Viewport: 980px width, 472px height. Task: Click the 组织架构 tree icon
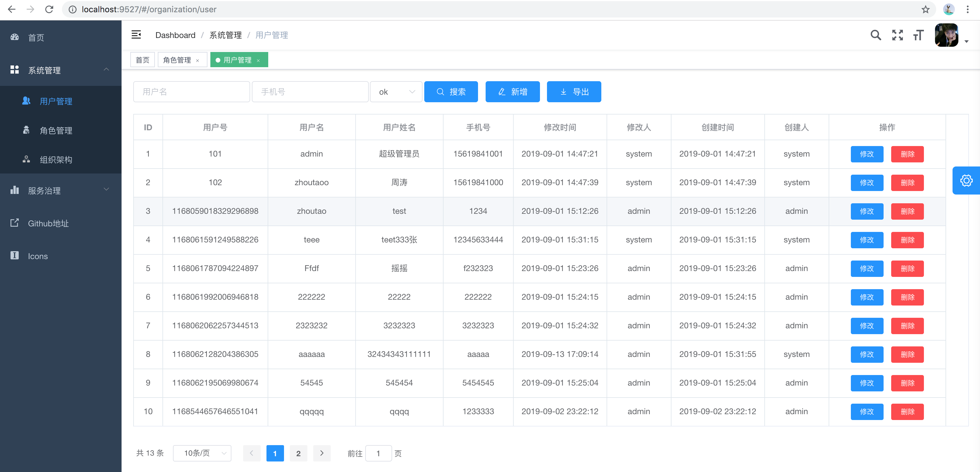pyautogui.click(x=26, y=159)
